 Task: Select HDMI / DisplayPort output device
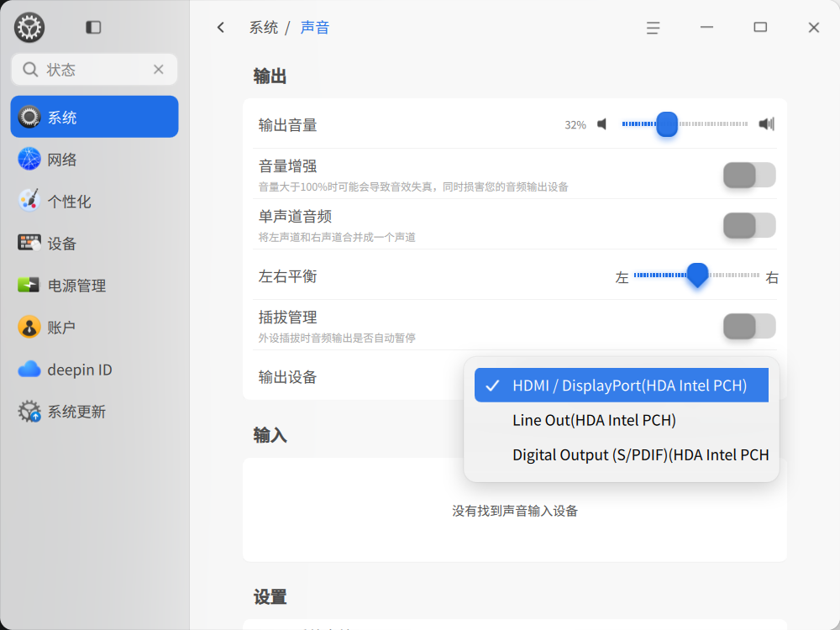[622, 386]
